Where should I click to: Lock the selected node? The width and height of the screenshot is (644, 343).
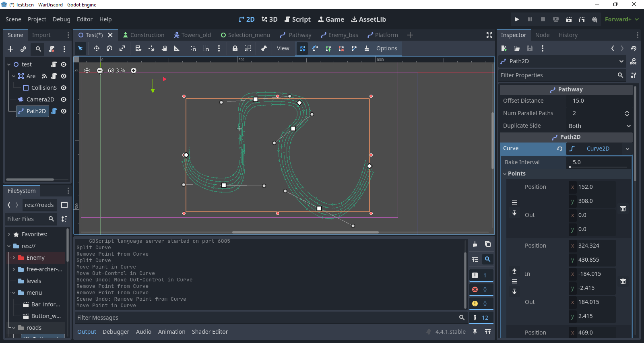[x=235, y=48]
